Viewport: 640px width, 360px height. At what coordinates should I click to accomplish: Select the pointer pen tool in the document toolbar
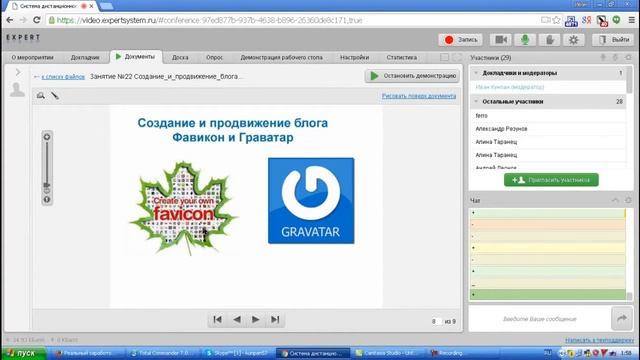coord(55,96)
